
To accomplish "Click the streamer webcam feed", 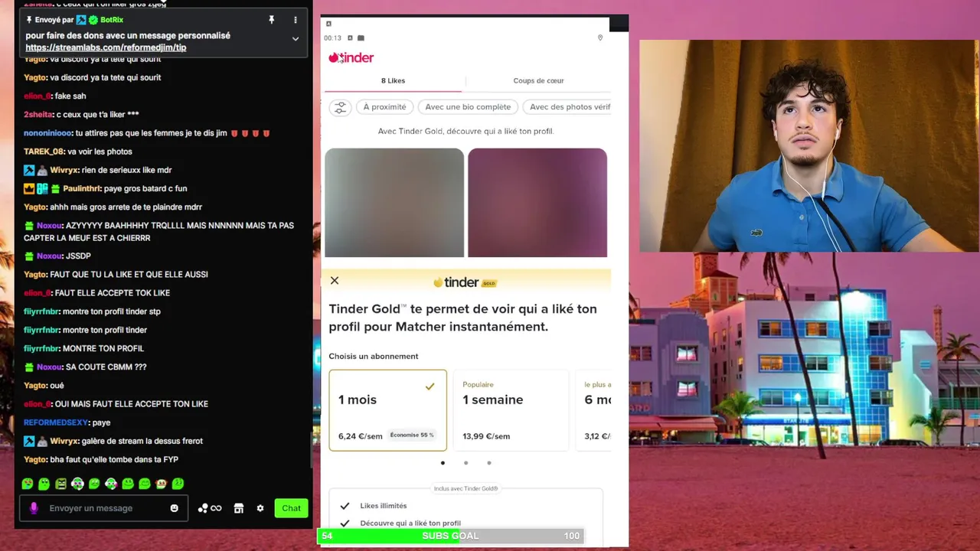I will coord(809,146).
